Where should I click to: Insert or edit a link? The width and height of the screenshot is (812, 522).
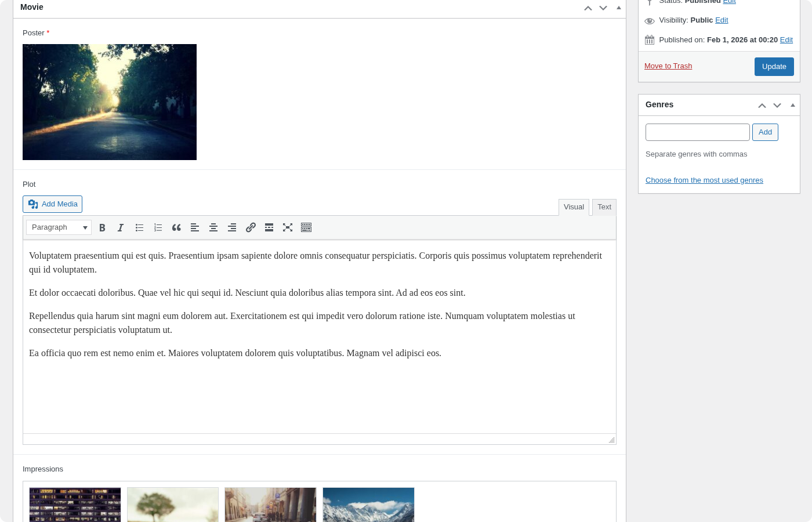251,227
